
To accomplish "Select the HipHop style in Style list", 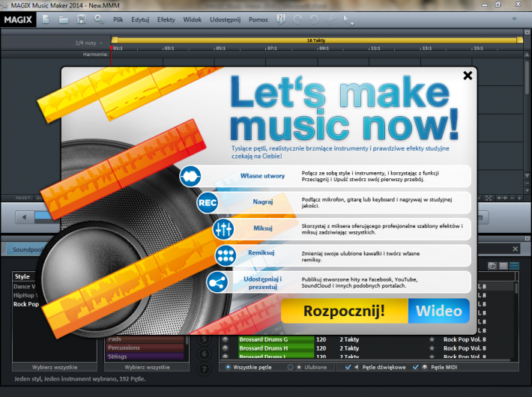I will click(25, 295).
